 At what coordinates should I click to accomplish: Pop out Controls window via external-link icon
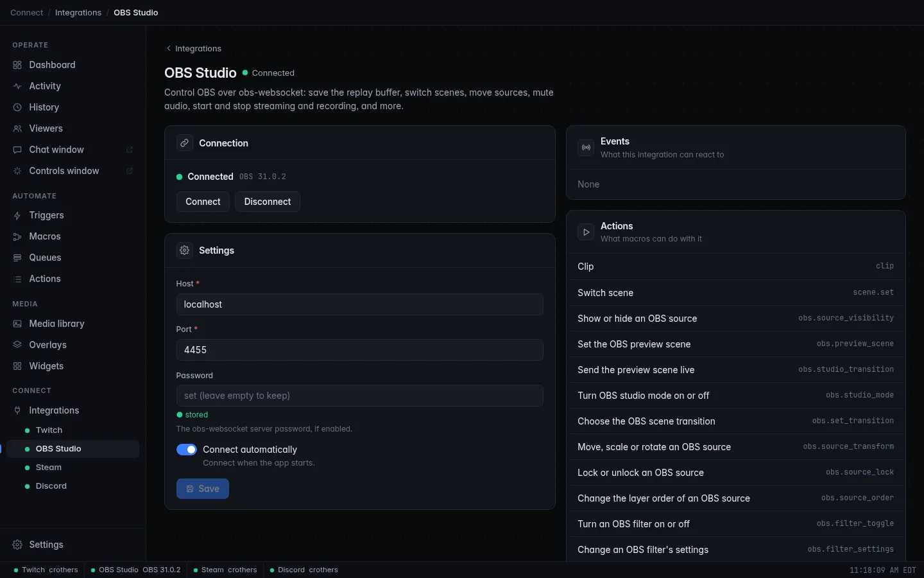click(x=130, y=171)
